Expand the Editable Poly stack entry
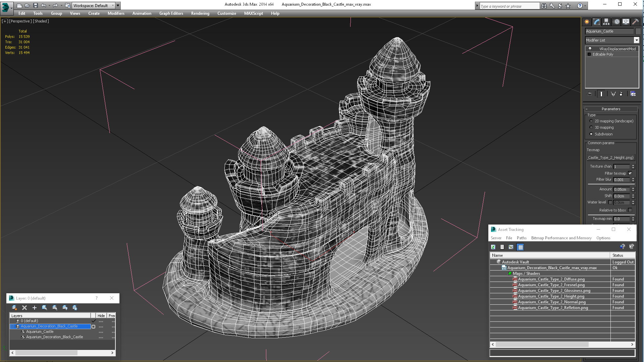Viewport: 644px width, 362px height. [589, 54]
